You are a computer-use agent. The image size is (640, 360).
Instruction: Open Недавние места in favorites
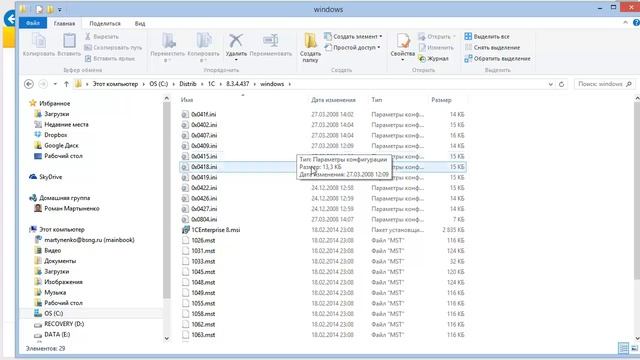[x=66, y=124]
